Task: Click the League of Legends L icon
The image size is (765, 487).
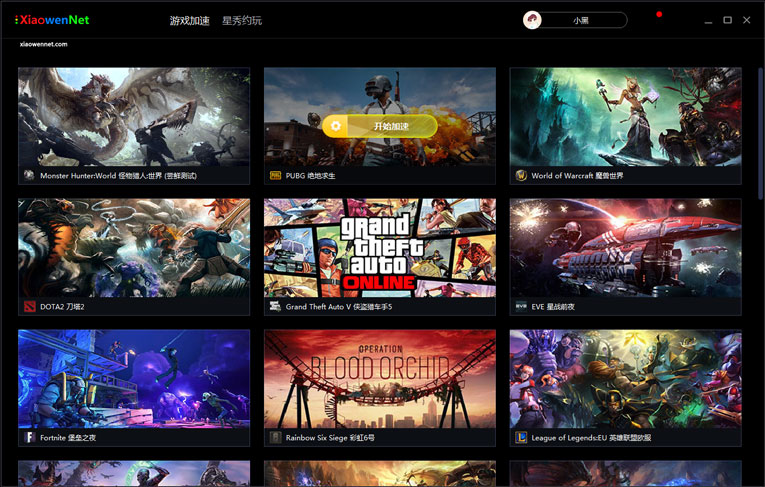Action: [x=521, y=437]
